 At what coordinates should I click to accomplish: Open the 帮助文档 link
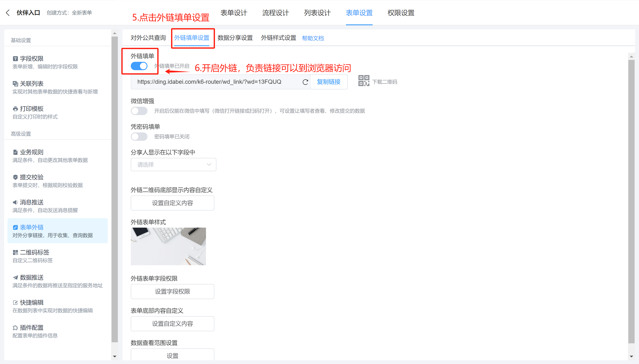click(313, 38)
